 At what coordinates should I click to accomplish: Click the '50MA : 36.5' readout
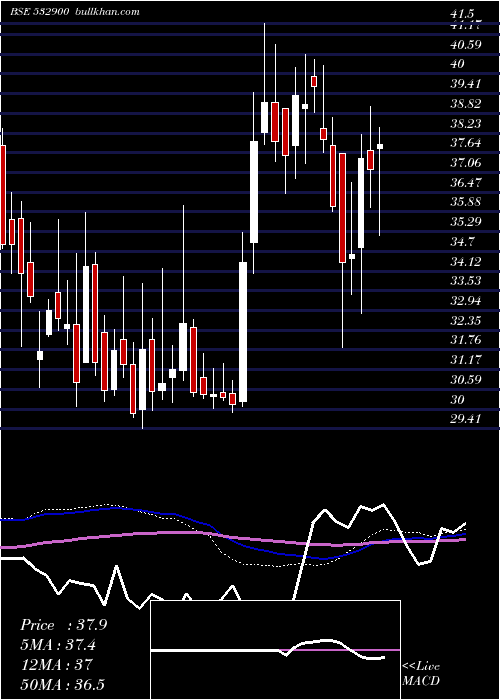(62, 685)
